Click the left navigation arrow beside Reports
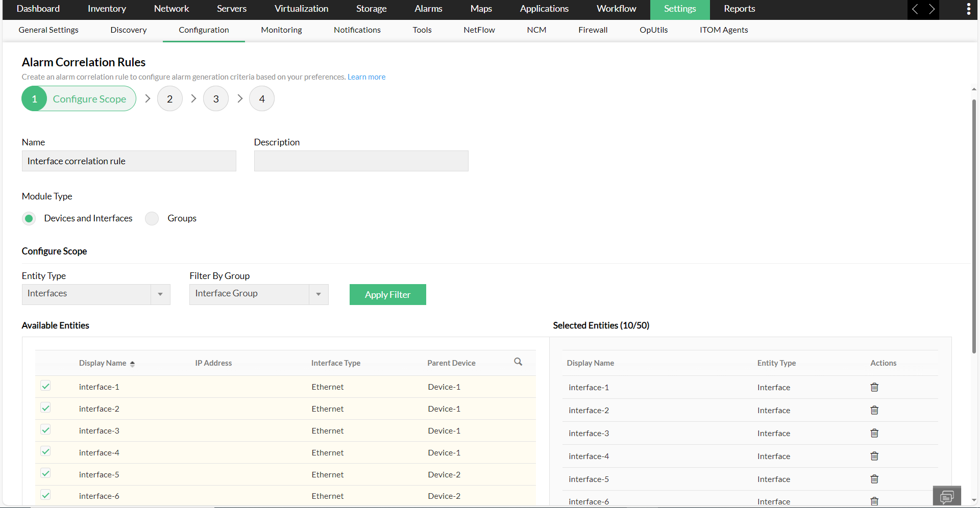 [915, 9]
